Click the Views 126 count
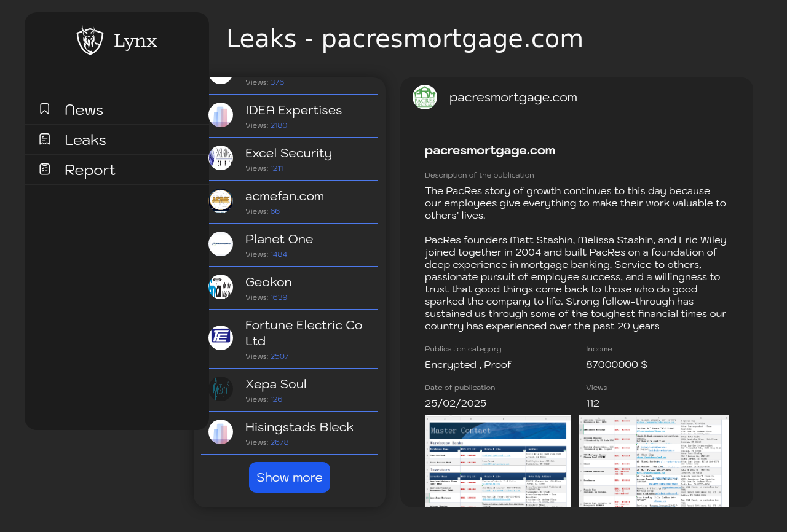787x532 pixels. 276,399
